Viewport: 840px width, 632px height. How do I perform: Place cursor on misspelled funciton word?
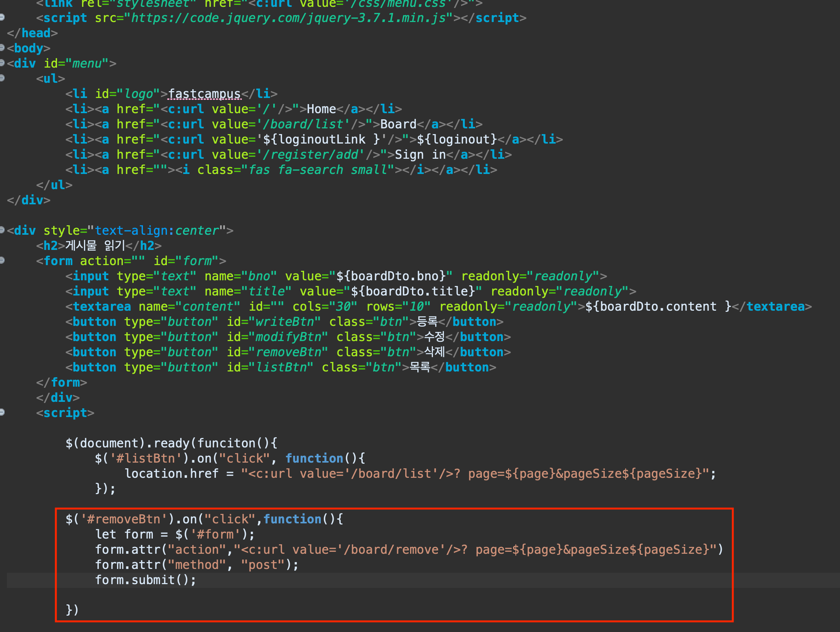point(226,443)
